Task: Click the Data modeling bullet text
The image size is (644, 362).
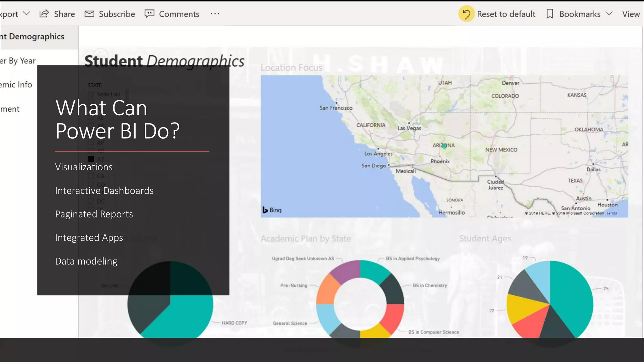Action: click(x=86, y=261)
